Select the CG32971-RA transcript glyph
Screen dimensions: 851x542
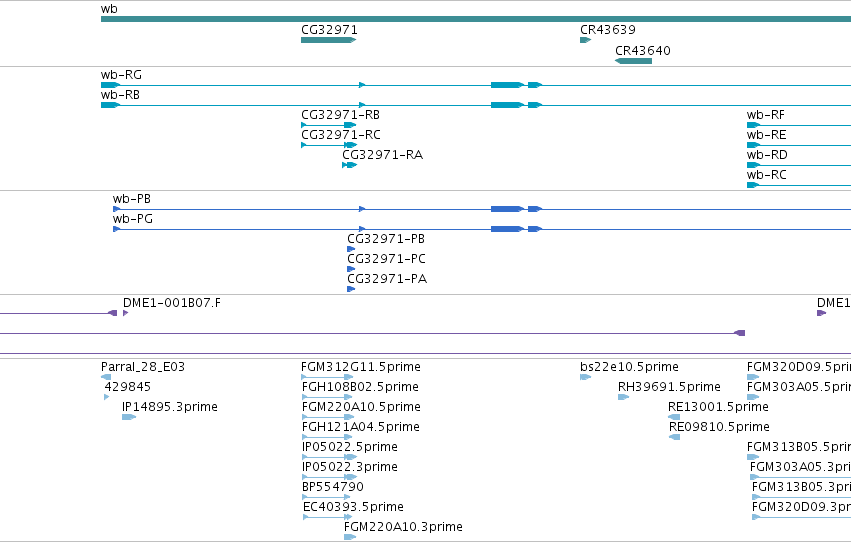coord(350,165)
